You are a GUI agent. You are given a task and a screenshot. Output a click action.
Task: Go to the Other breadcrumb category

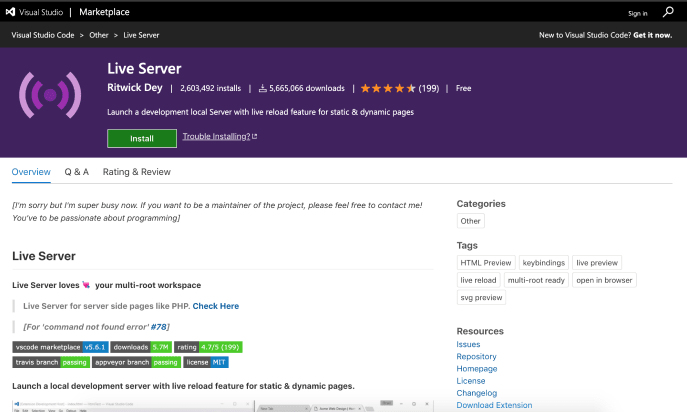point(99,35)
